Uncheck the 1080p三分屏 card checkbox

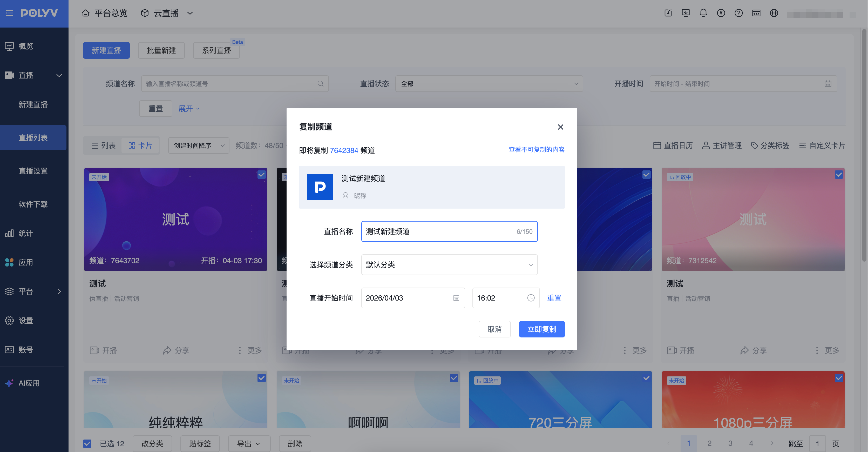pos(839,378)
